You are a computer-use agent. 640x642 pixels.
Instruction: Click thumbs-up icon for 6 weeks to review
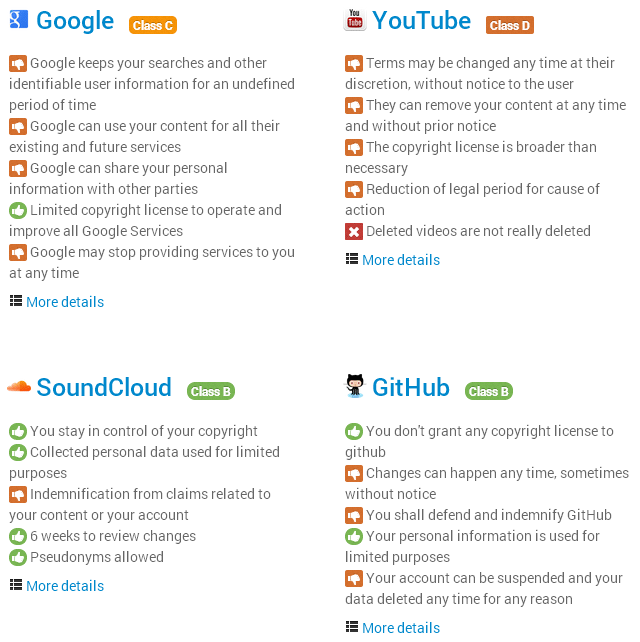18,537
